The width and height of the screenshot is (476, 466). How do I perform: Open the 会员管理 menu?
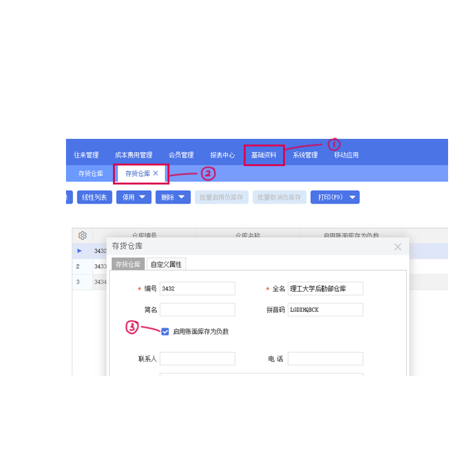[182, 155]
